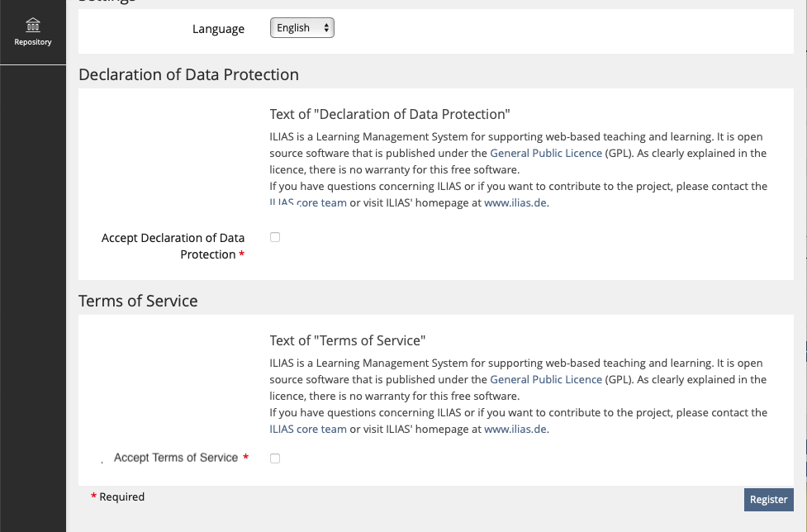This screenshot has width=807, height=532.
Task: Open the Repository icon in sidebar
Action: (32, 25)
